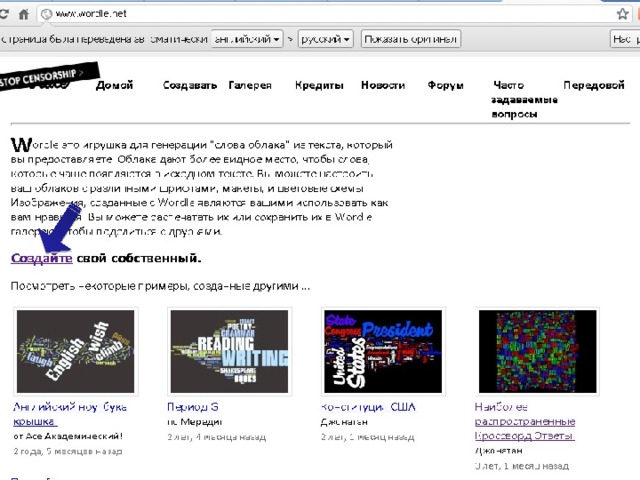Click the Создайте link
This screenshot has width=640, height=480.
[x=42, y=258]
